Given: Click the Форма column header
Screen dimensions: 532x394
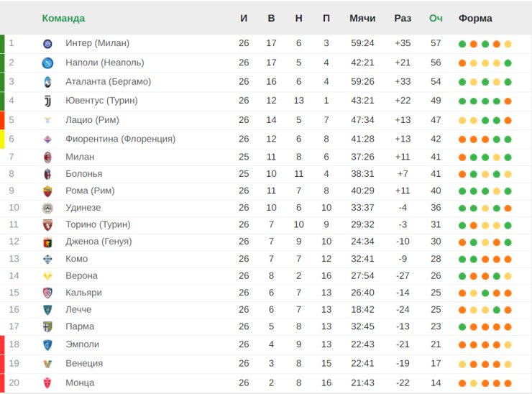Looking at the screenshot, I should pyautogui.click(x=475, y=18).
